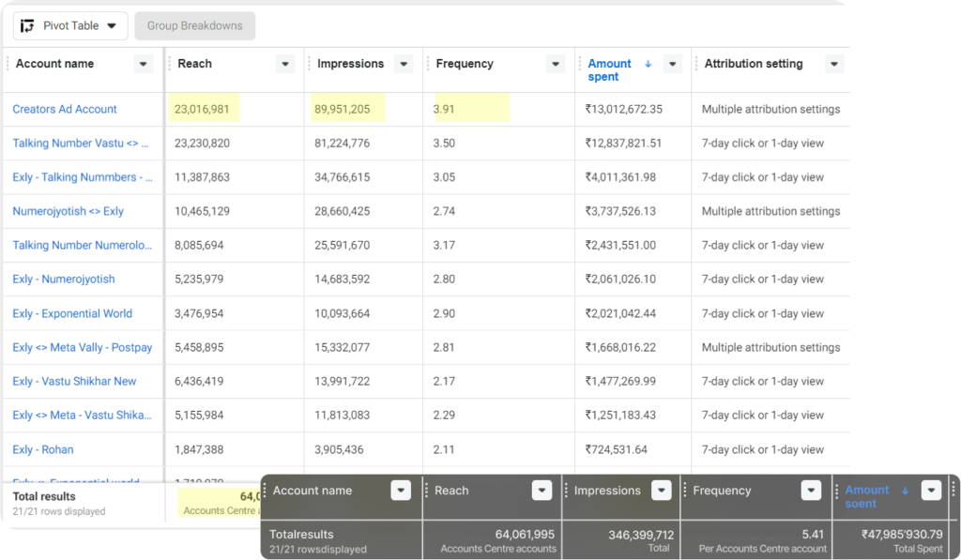Select Multiple attribution settings in Creators row
Screen dimensions: 961x560
[771, 109]
